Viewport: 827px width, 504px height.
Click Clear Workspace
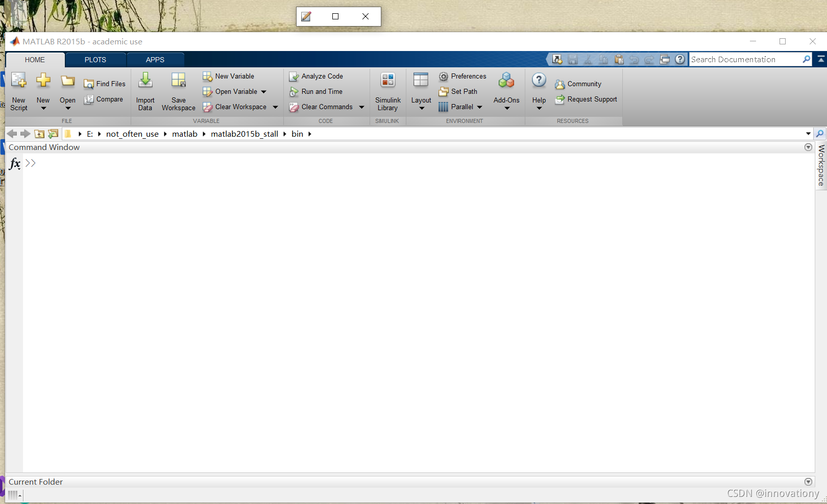235,107
